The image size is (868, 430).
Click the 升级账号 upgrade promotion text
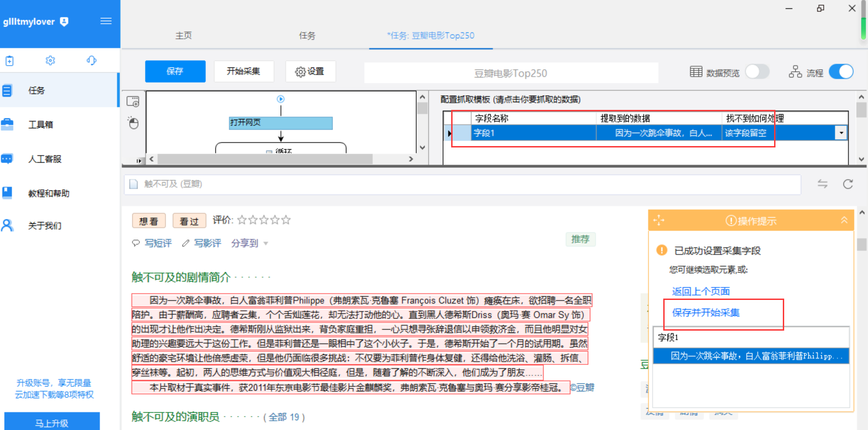(54, 389)
